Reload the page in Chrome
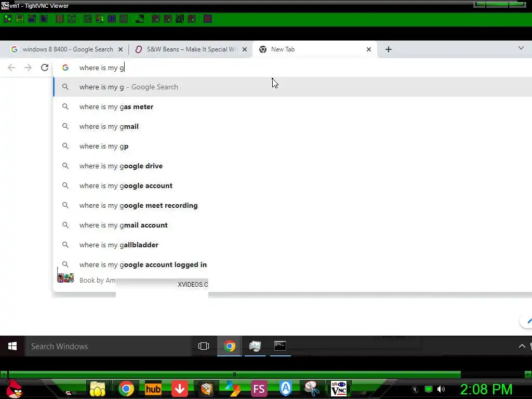532x399 pixels. pos(45,68)
